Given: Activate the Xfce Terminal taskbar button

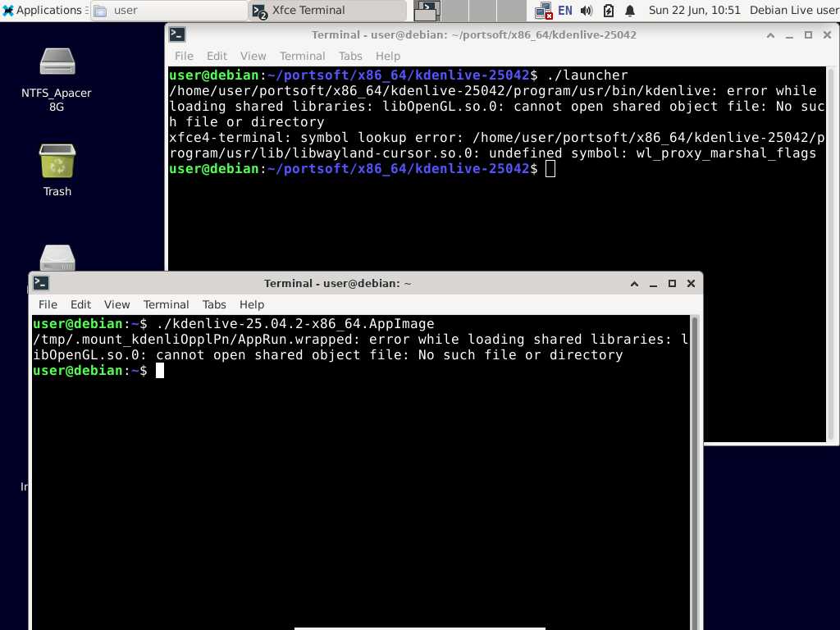Looking at the screenshot, I should point(328,10).
